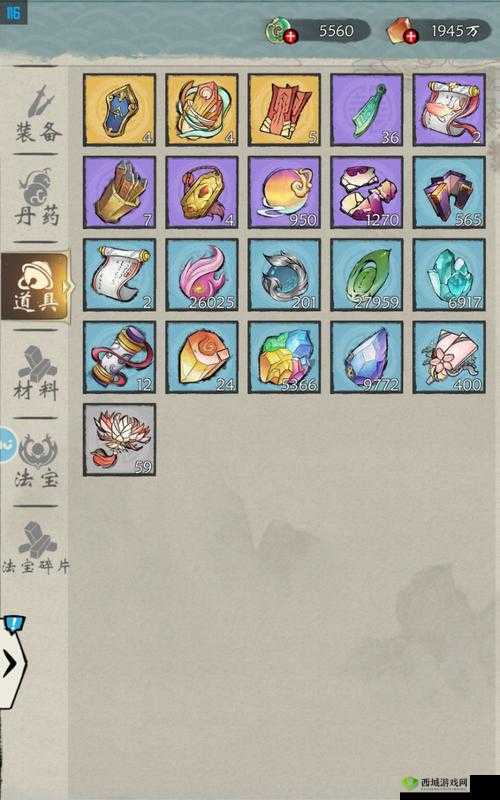Select the teal crystal cluster item with count 6917
This screenshot has width=500, height=800.
pos(449,275)
